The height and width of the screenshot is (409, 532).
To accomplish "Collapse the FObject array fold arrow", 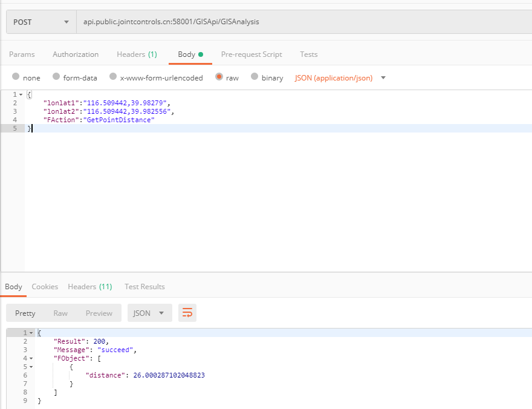I will click(31, 358).
